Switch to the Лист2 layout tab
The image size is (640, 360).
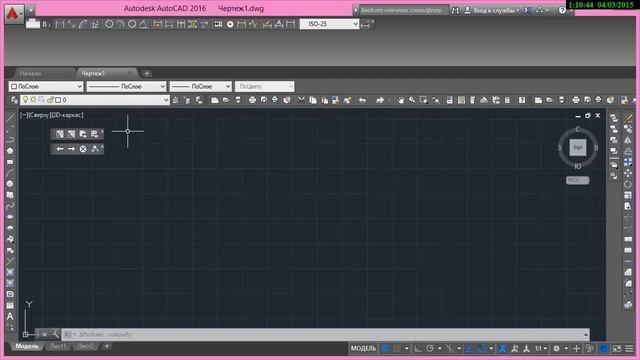[x=85, y=347]
